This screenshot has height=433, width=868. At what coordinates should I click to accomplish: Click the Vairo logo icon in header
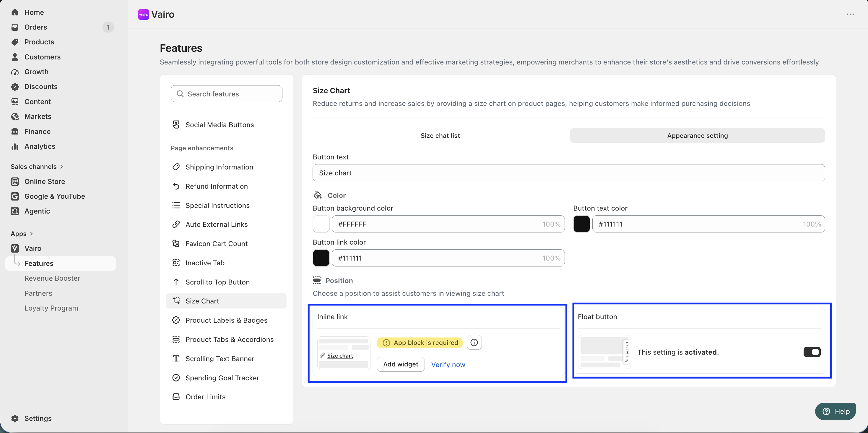(144, 14)
